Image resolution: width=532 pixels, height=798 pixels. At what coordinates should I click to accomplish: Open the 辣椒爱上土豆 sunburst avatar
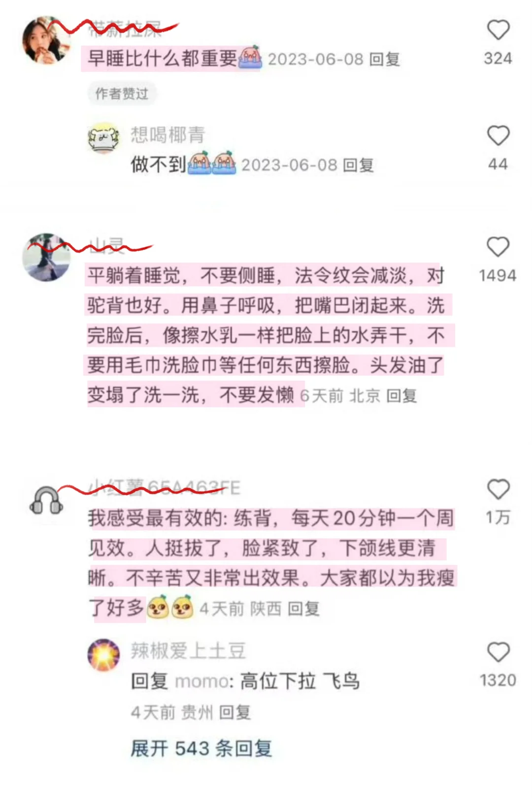tap(103, 655)
